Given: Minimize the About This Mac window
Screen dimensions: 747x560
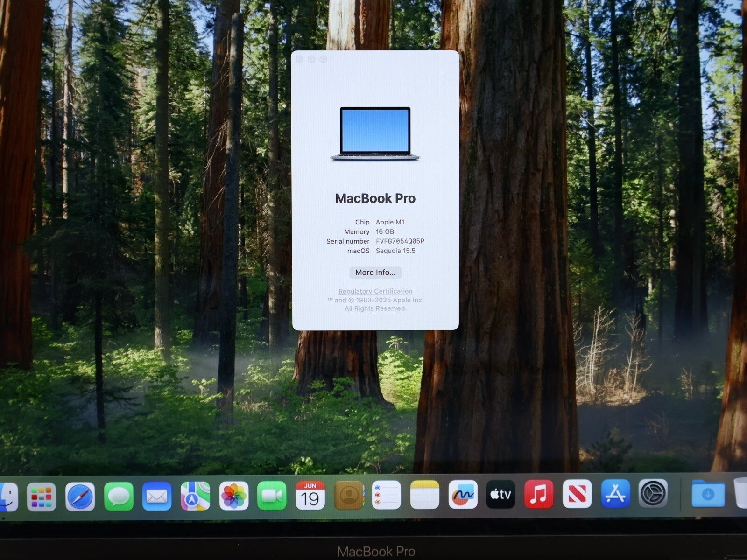Looking at the screenshot, I should pos(311,59).
